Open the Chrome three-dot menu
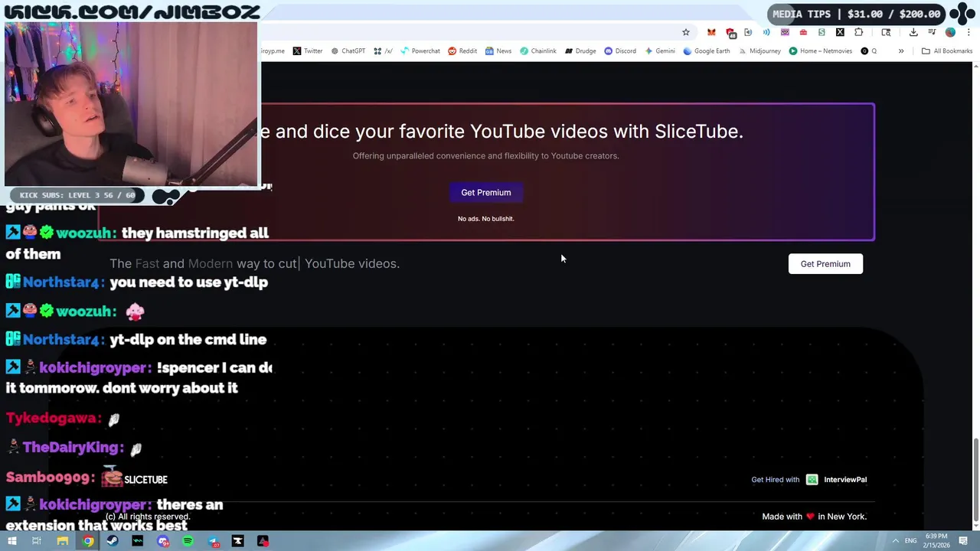The height and width of the screenshot is (551, 980). pos(969,32)
